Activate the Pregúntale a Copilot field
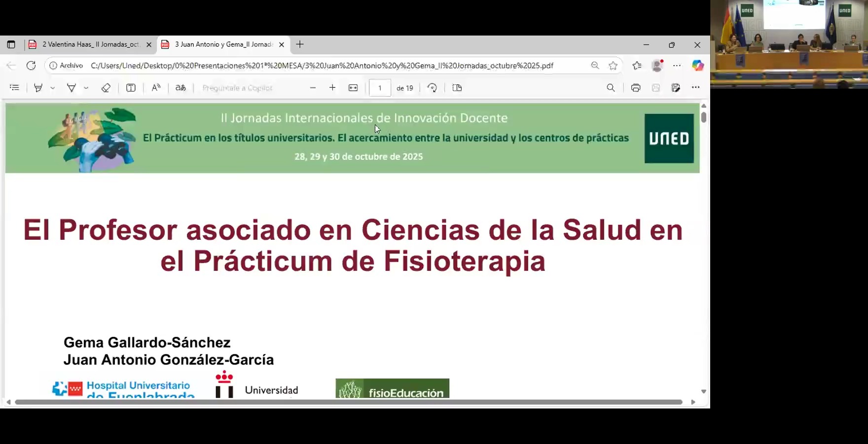 pyautogui.click(x=237, y=87)
